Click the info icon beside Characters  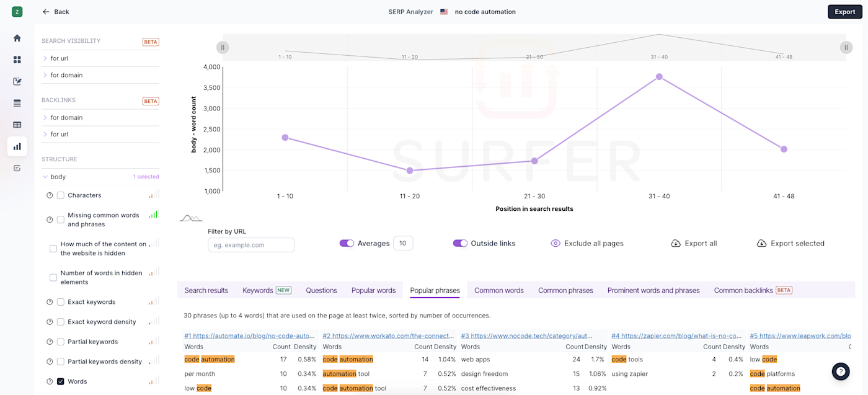(50, 195)
